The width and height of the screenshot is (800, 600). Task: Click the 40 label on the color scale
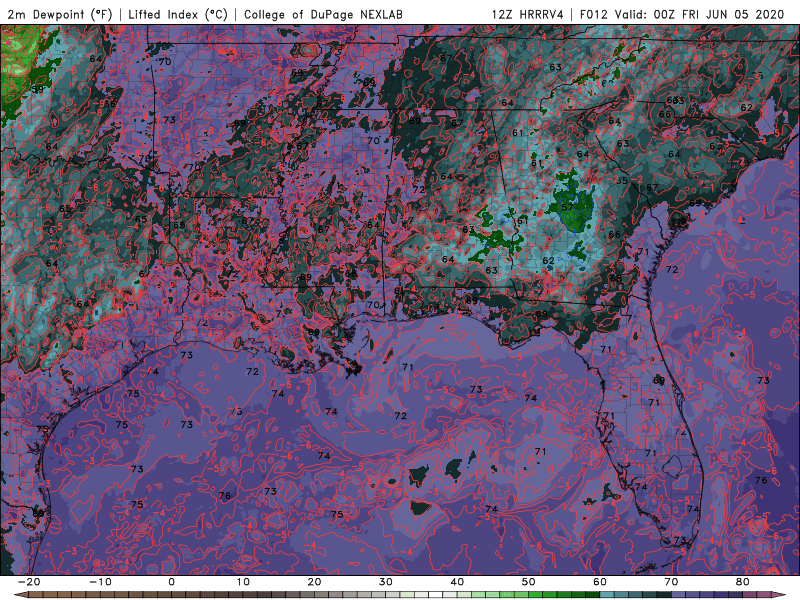(457, 582)
